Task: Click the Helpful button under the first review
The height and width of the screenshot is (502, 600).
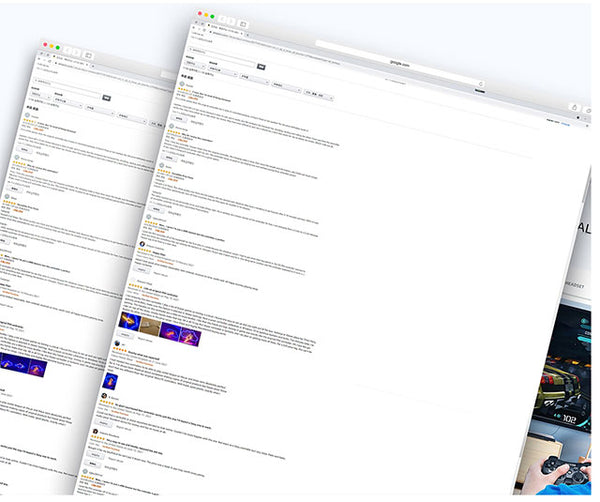Action: [181, 118]
